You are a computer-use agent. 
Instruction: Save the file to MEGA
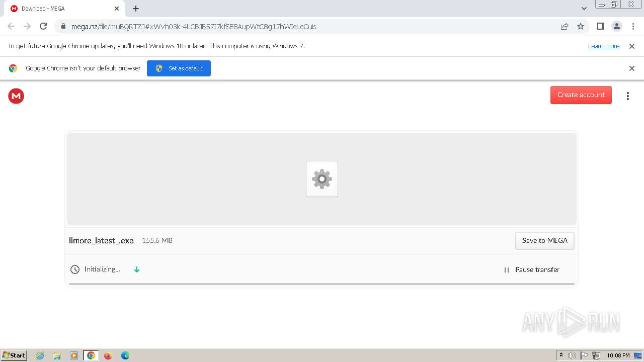(x=544, y=240)
